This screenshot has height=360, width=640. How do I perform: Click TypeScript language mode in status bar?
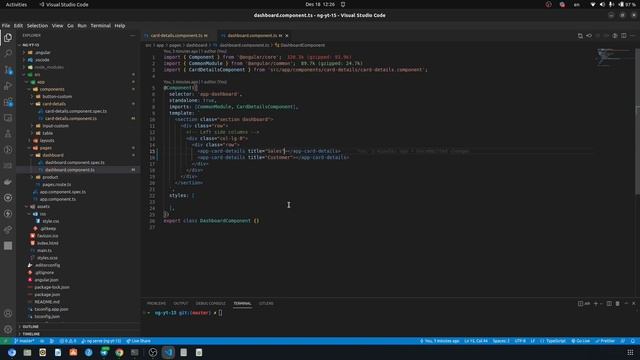click(x=553, y=341)
